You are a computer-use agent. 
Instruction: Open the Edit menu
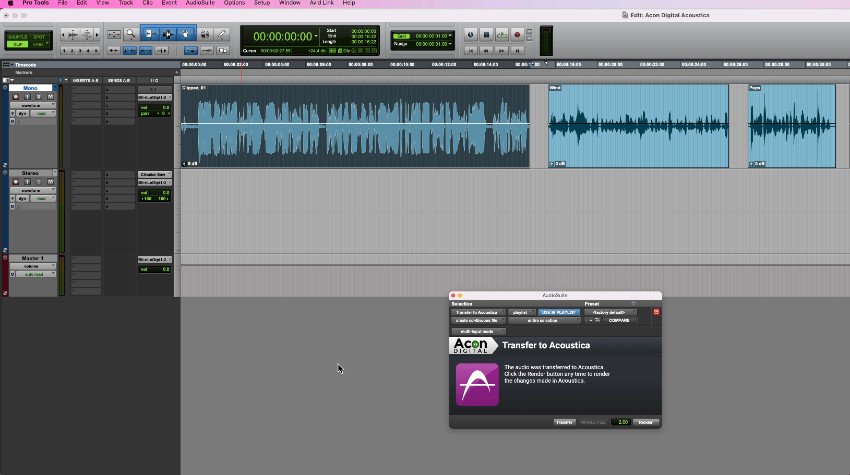coord(81,3)
